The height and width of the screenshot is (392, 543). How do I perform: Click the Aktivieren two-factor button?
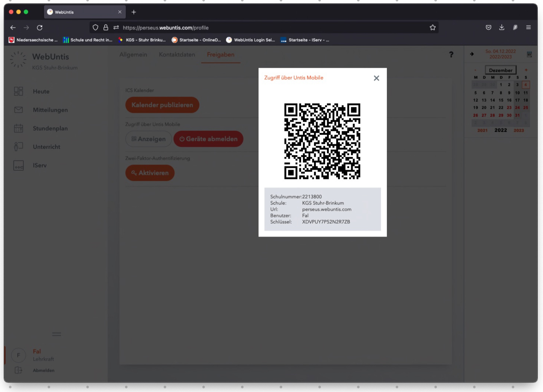point(150,173)
